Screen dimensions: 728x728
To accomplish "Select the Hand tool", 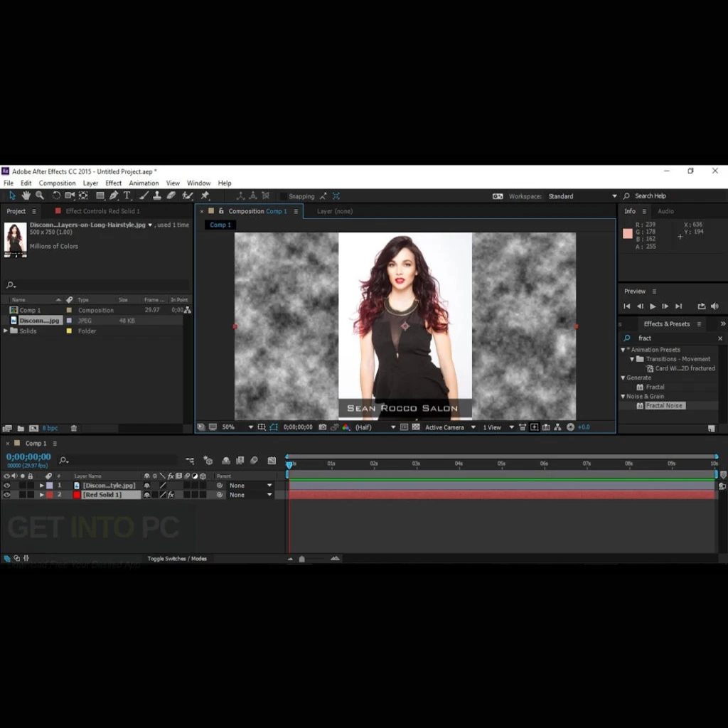I will (x=26, y=196).
